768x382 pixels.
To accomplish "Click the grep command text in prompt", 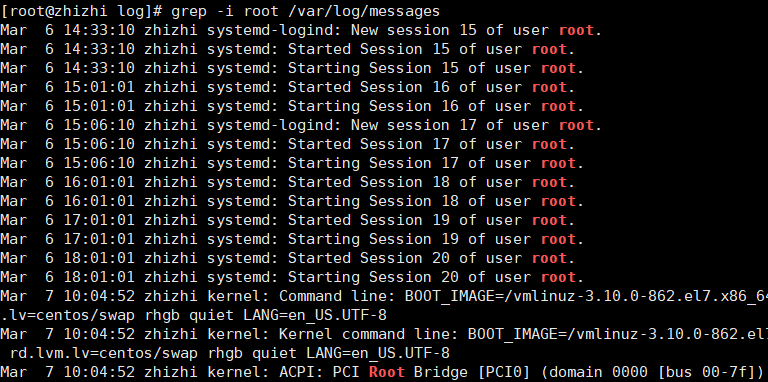I will pyautogui.click(x=189, y=11).
